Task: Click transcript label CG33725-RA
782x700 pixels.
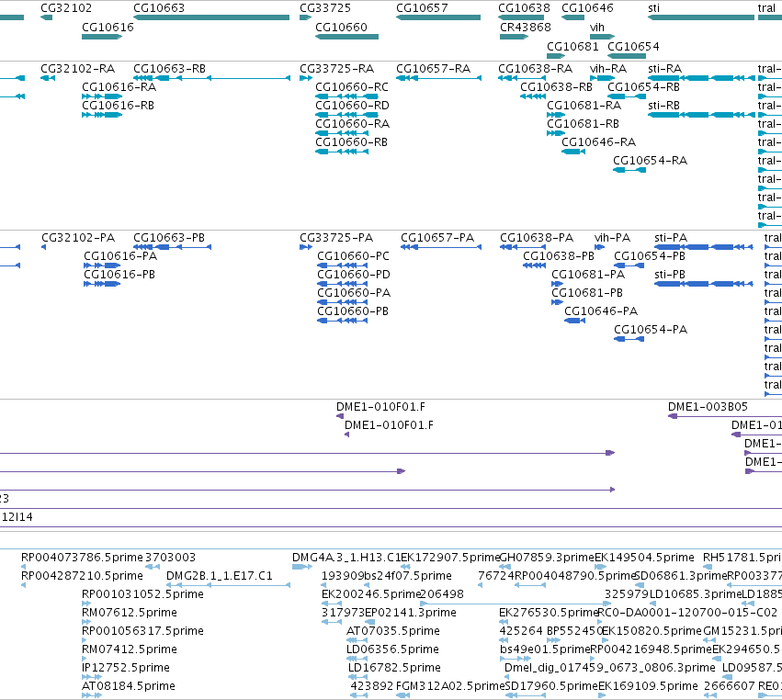Action: (336, 68)
